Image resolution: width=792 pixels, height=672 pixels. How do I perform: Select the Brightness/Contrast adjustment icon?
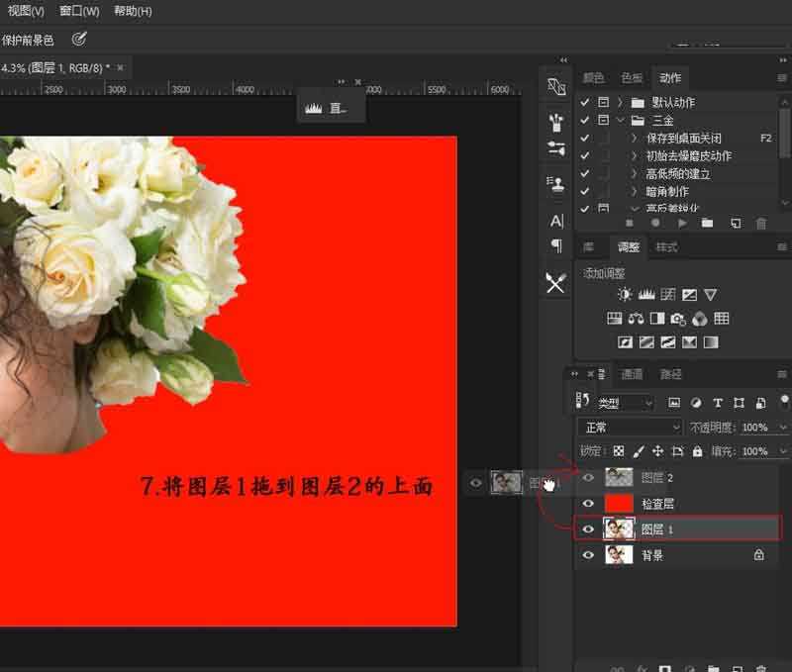[624, 294]
